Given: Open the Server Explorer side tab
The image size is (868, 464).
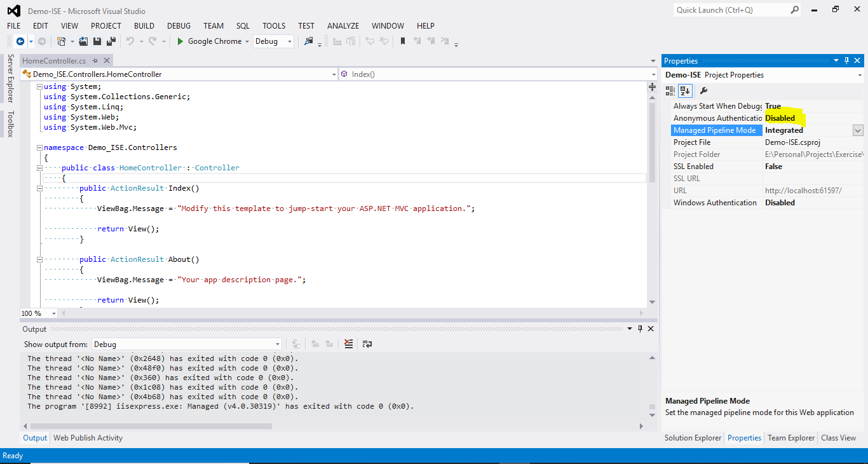Looking at the screenshot, I should click(x=10, y=78).
